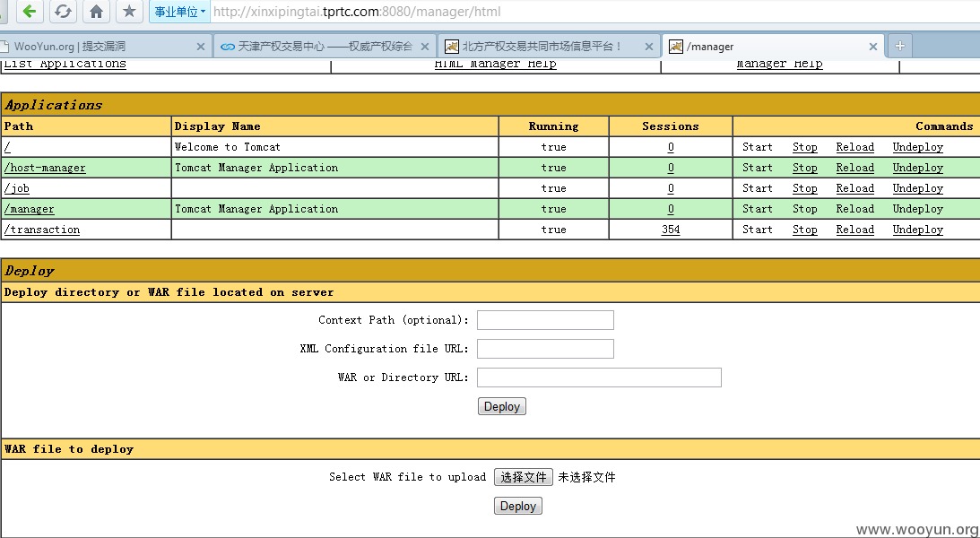Click the Context Path (optional) input field
The width and height of the screenshot is (980, 538).
pyautogui.click(x=546, y=320)
